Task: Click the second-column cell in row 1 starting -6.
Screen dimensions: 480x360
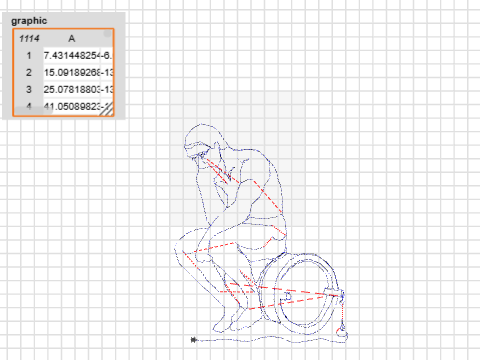Action: pos(107,55)
